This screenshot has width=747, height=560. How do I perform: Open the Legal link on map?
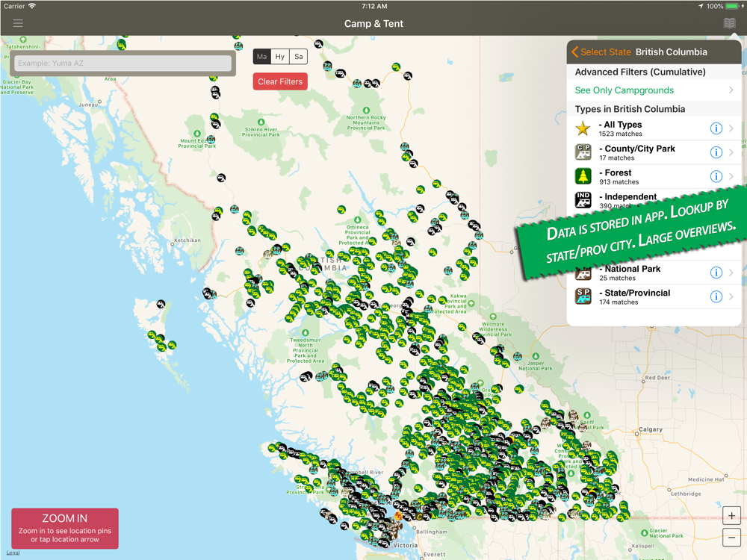coord(13,553)
